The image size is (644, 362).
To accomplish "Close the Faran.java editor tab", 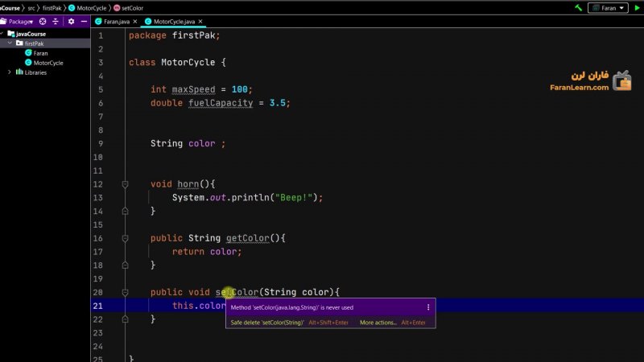I will pos(134,21).
